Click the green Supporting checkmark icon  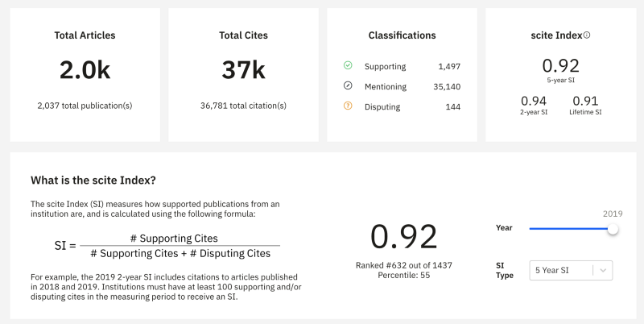[348, 66]
